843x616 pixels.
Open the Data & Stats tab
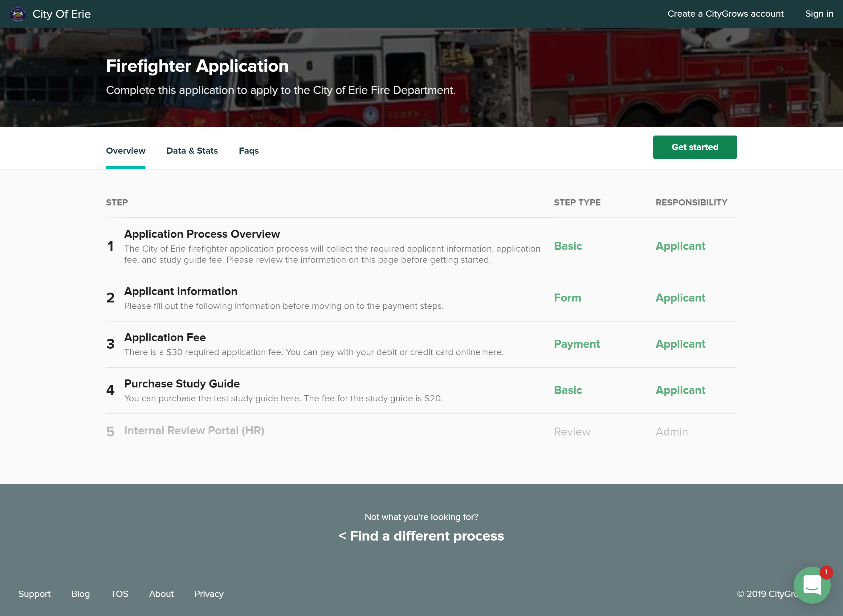coord(192,151)
